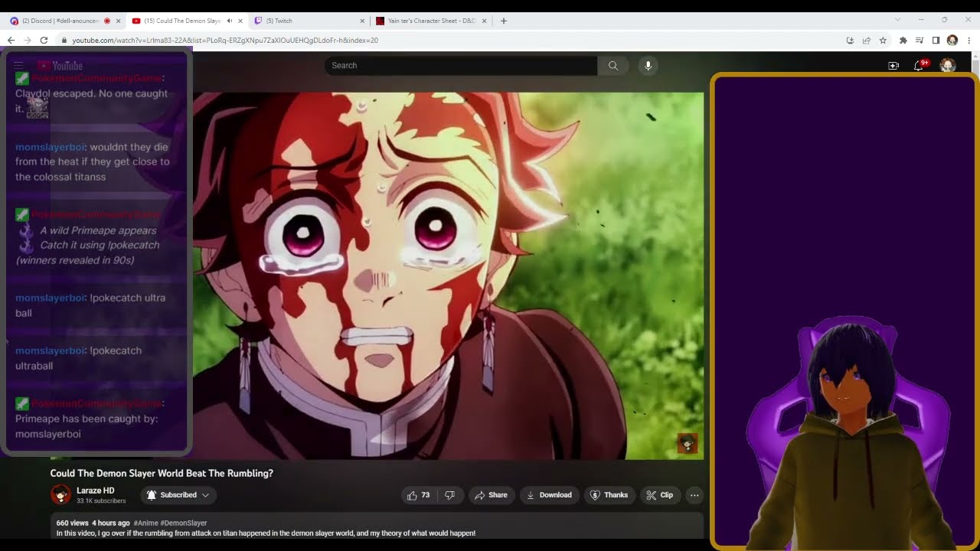Click the Thanks button
The height and width of the screenshot is (551, 980).
coord(609,495)
